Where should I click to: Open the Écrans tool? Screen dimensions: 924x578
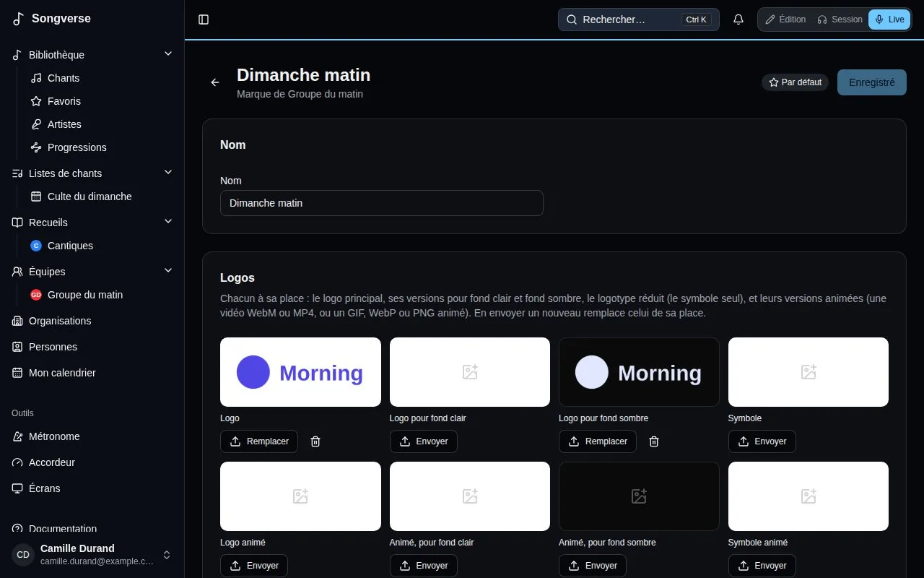[x=92, y=488]
